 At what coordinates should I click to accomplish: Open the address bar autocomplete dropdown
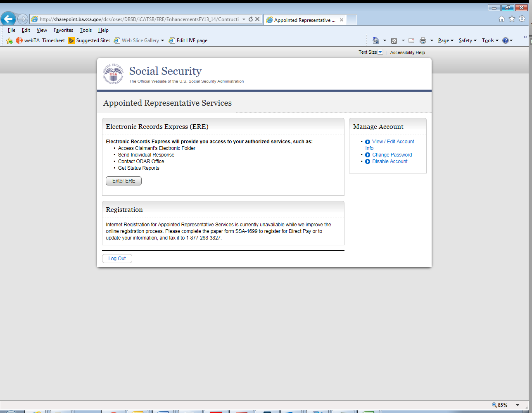tap(244, 19)
